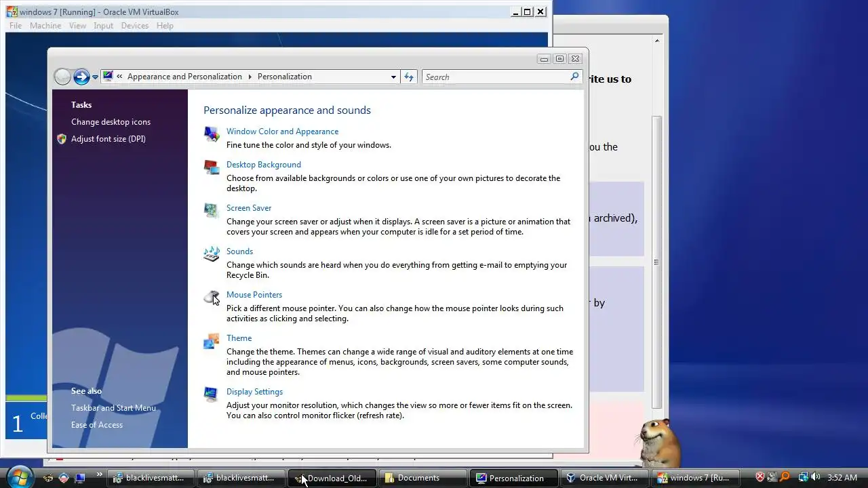Switch to Personalization taskbar button
The height and width of the screenshot is (488, 868).
(x=512, y=478)
